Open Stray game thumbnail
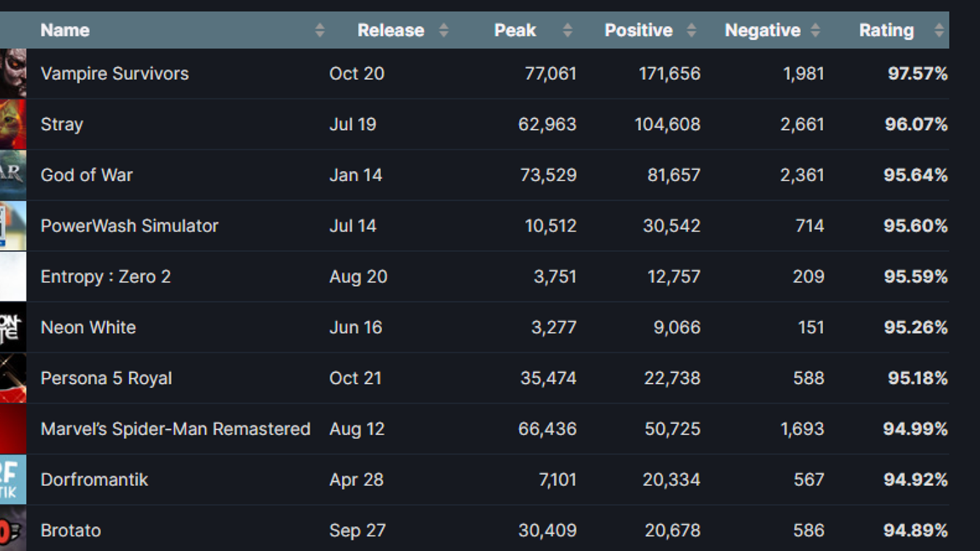Image resolution: width=980 pixels, height=551 pixels. coord(13,124)
